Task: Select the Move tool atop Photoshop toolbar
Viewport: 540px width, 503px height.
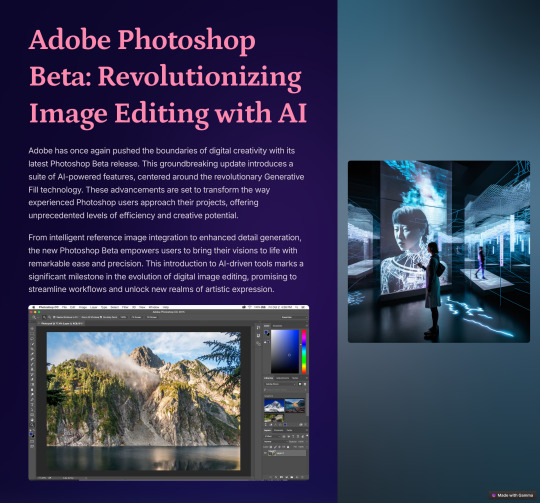Action: click(x=32, y=328)
